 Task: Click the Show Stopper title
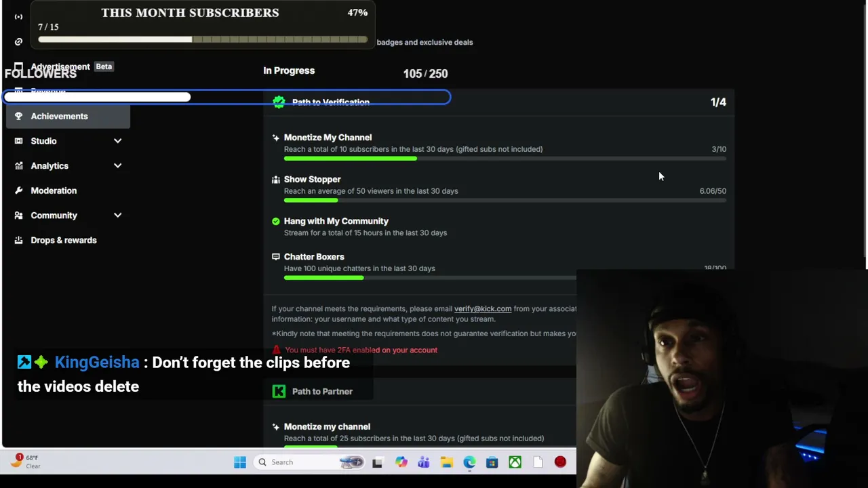[x=312, y=180]
